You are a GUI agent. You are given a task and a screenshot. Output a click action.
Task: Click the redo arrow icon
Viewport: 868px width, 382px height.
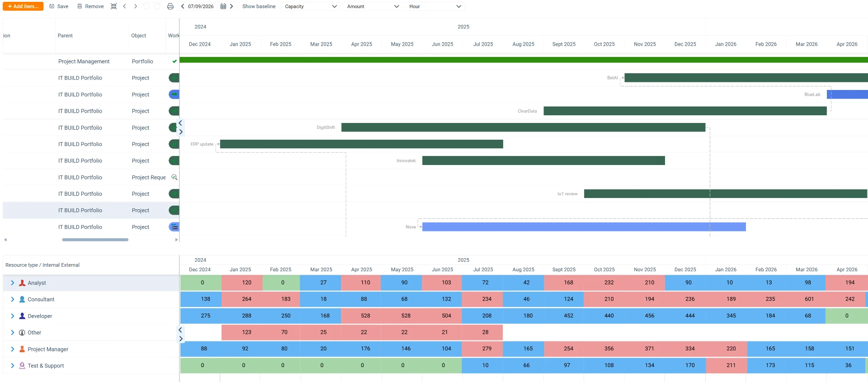(157, 6)
